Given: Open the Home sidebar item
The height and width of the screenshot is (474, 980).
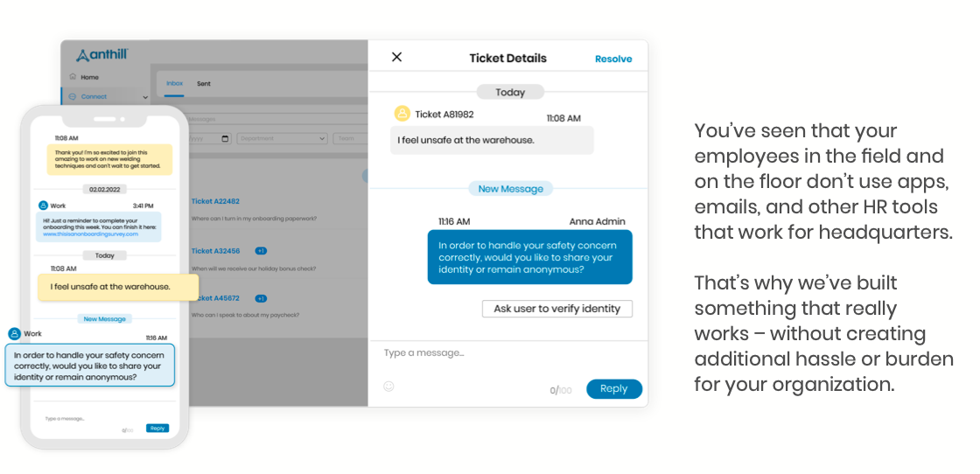Looking at the screenshot, I should (88, 77).
